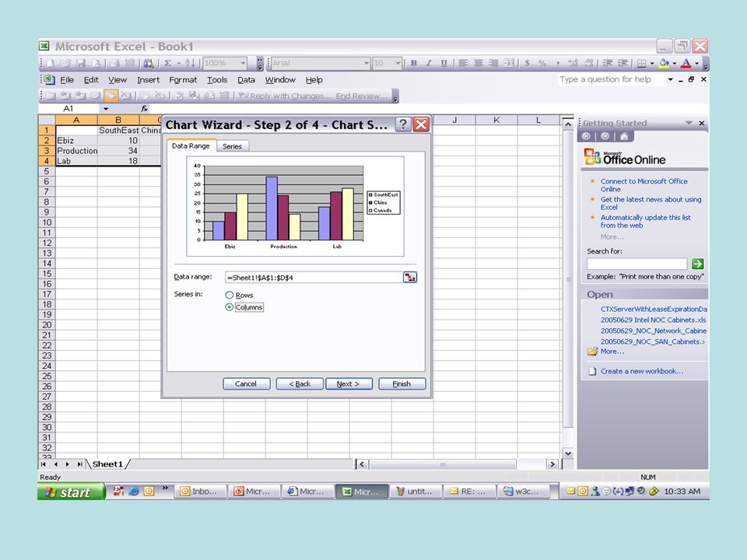Open the Data menu
The image size is (747, 560).
(x=247, y=80)
